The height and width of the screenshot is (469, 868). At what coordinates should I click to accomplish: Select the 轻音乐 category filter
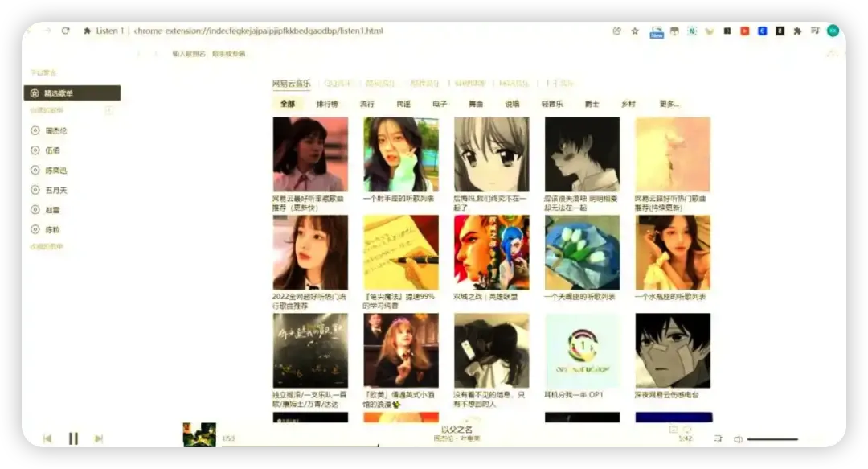pyautogui.click(x=552, y=104)
